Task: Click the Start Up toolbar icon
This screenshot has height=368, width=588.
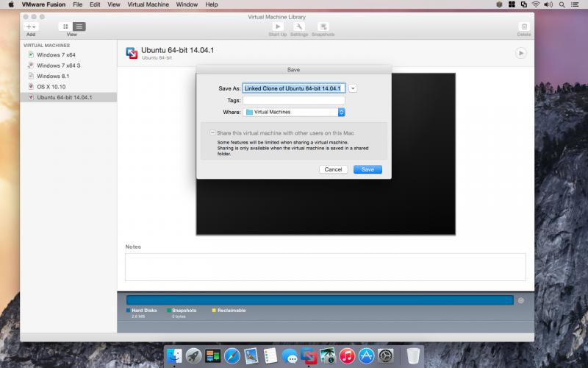Action: point(278,26)
